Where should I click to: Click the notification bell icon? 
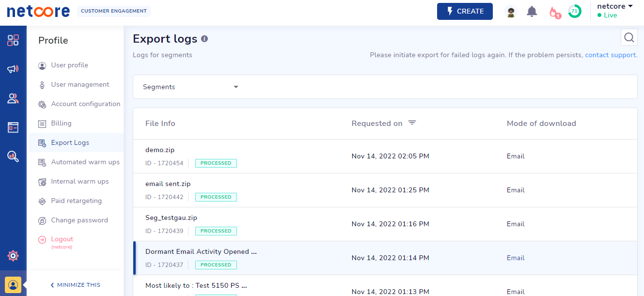click(532, 12)
